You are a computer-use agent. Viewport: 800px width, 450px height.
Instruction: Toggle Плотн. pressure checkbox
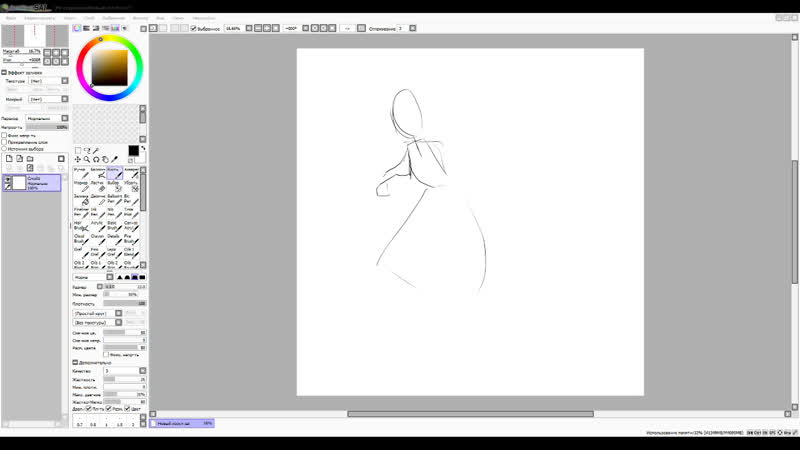click(x=89, y=409)
